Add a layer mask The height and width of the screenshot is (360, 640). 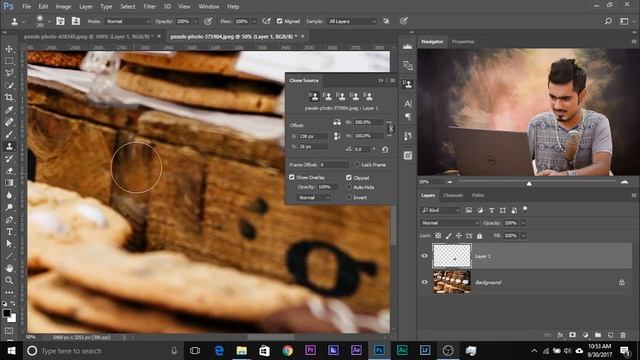click(x=573, y=335)
